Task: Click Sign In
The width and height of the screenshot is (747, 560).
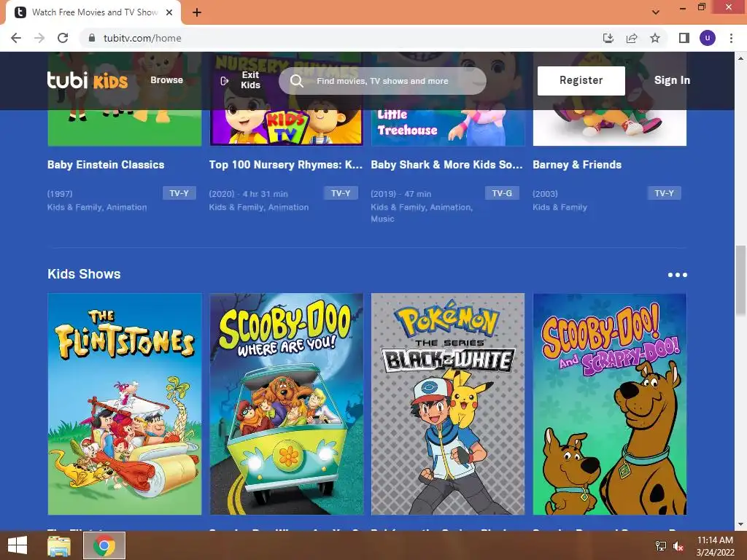Action: point(672,80)
